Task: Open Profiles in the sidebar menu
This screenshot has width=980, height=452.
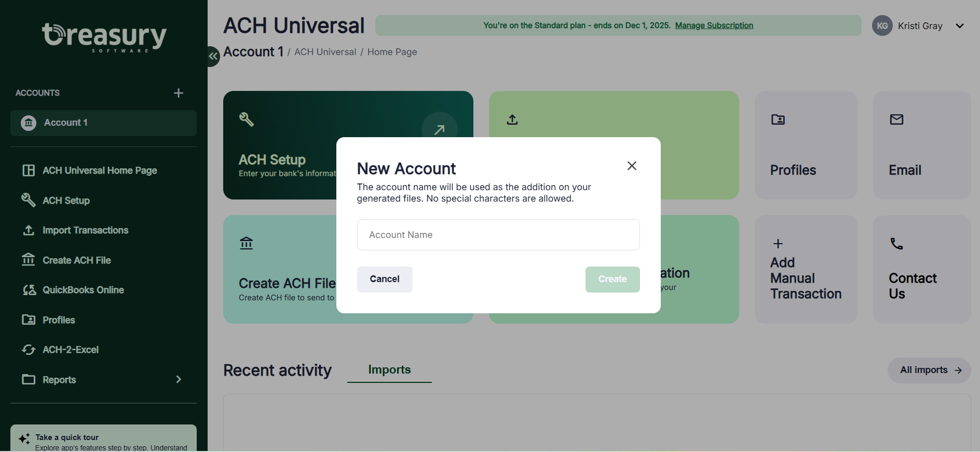Action: coord(59,320)
